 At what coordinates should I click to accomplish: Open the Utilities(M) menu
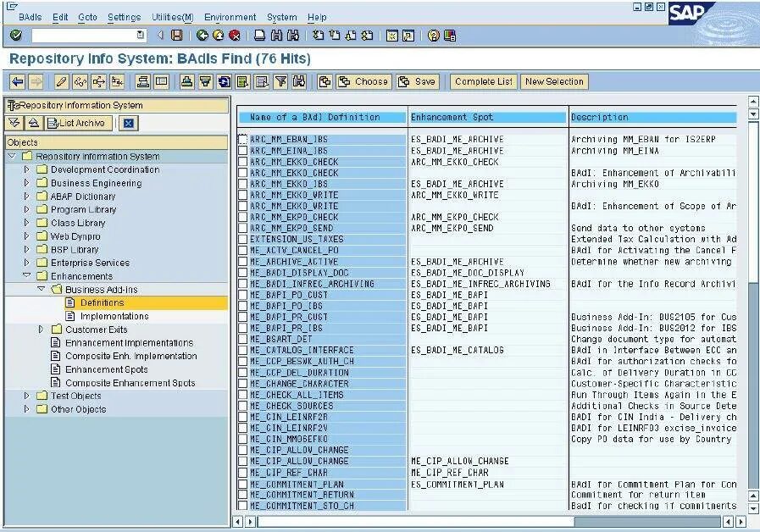click(x=173, y=17)
